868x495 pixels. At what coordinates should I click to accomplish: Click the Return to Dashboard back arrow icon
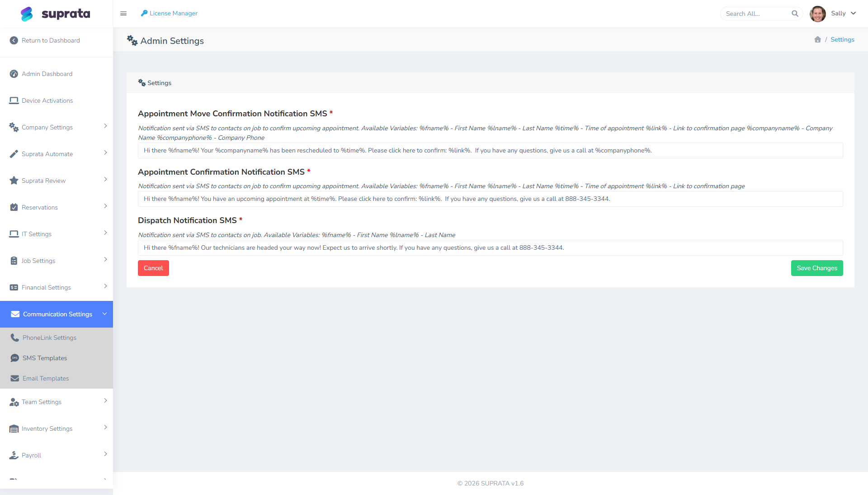(14, 40)
